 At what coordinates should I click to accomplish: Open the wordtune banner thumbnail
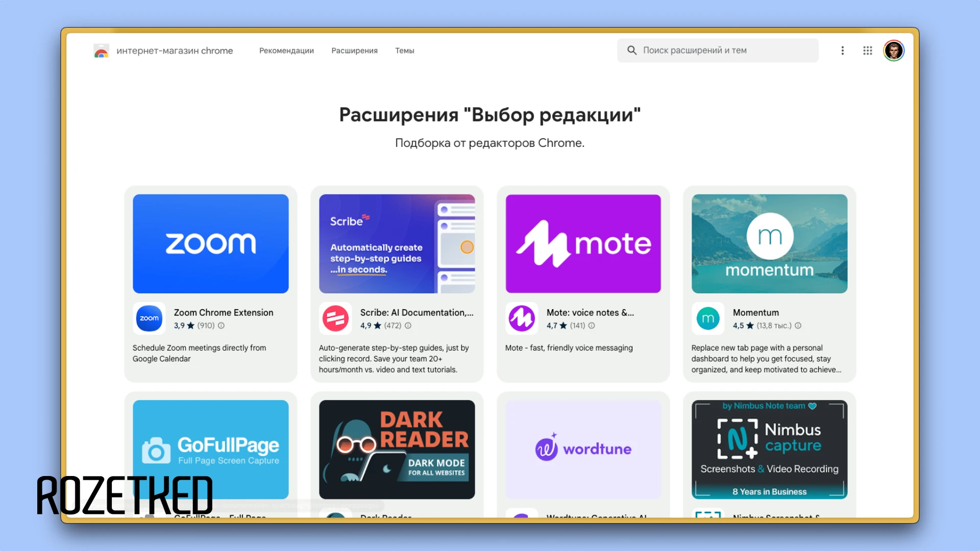point(583,449)
